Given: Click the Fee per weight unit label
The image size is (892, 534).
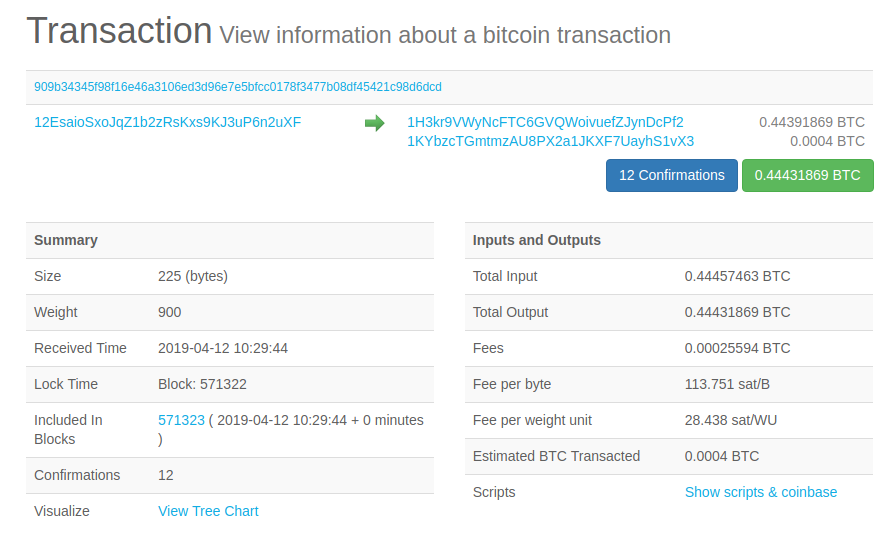Looking at the screenshot, I should (532, 420).
